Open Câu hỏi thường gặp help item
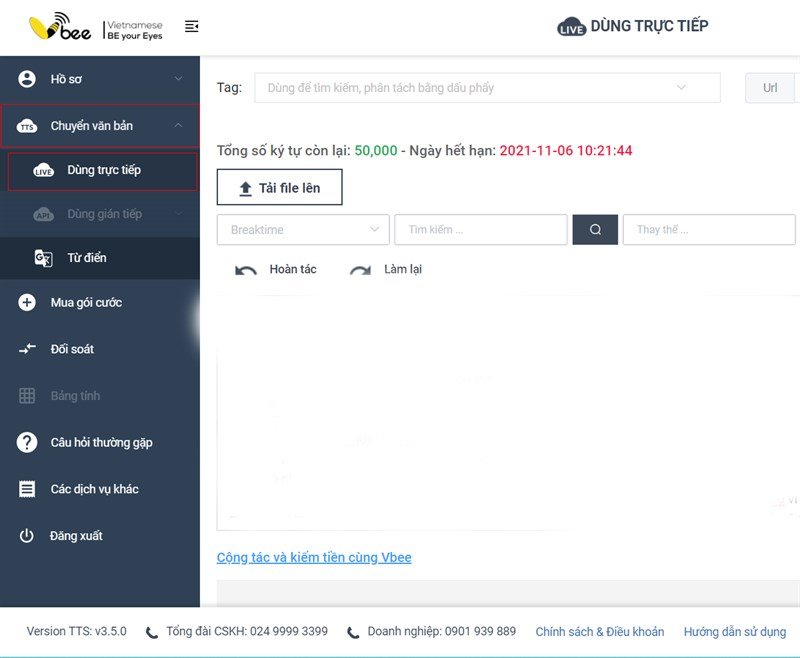The height and width of the screenshot is (658, 800). tap(100, 442)
